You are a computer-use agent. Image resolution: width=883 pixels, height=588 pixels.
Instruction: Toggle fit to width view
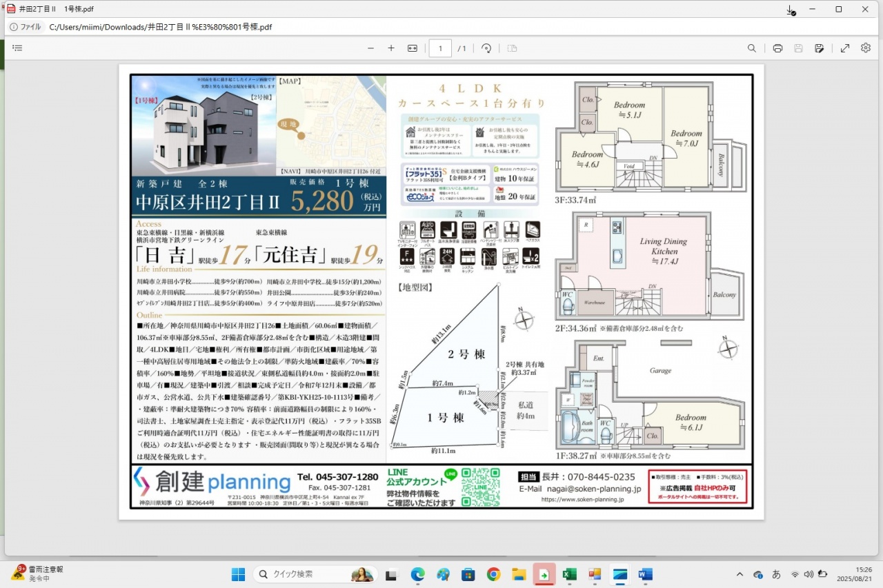click(x=413, y=48)
